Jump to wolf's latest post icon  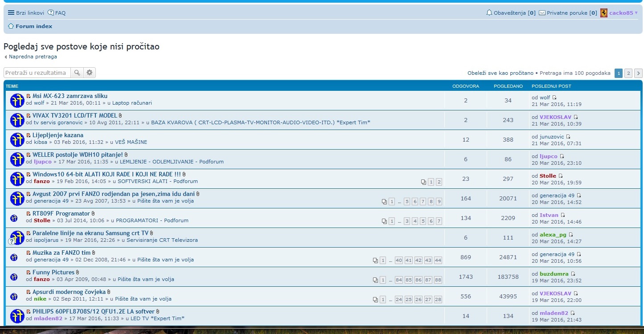pos(555,98)
